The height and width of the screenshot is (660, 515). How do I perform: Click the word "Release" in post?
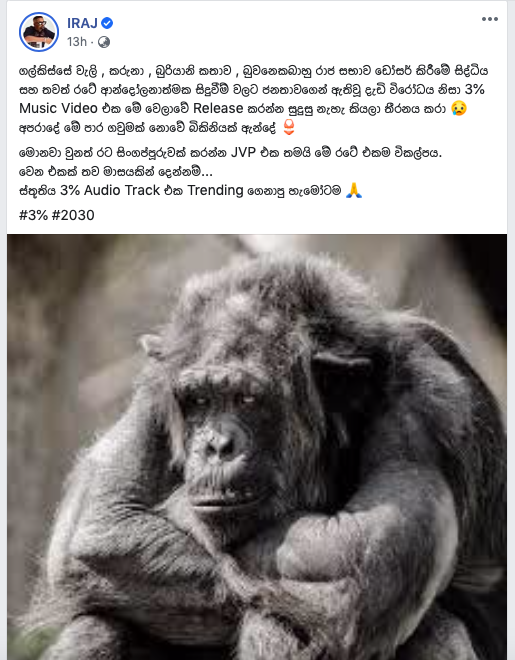tap(218, 108)
